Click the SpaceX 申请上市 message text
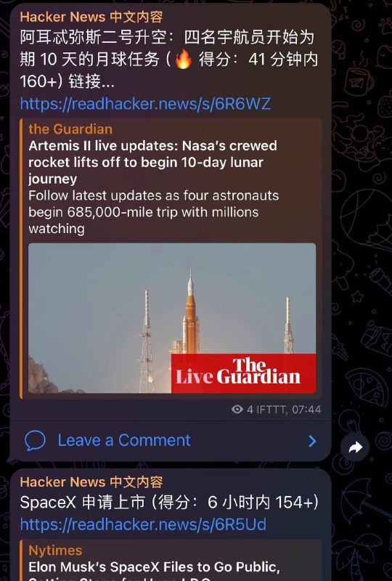This screenshot has width=392, height=581. point(169,503)
